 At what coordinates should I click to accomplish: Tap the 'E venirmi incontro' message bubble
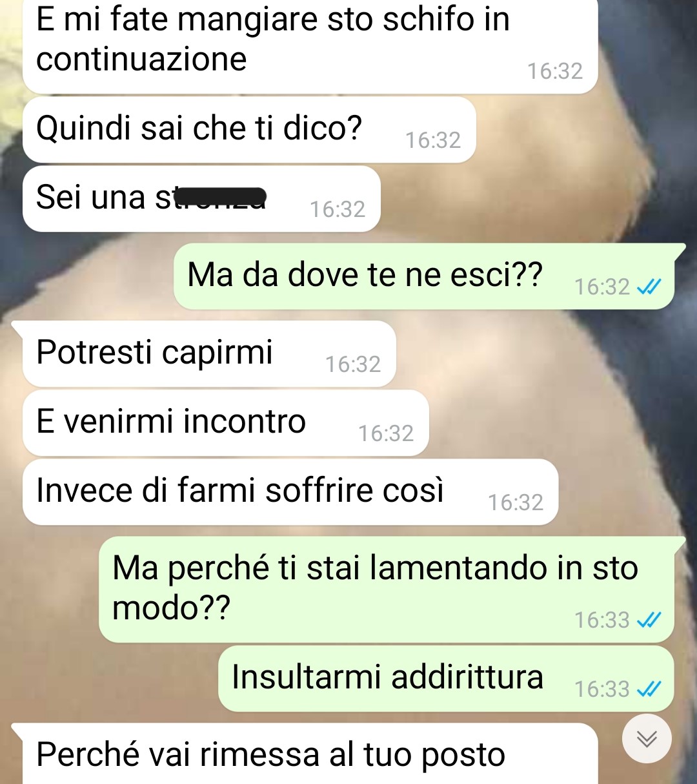tap(226, 423)
